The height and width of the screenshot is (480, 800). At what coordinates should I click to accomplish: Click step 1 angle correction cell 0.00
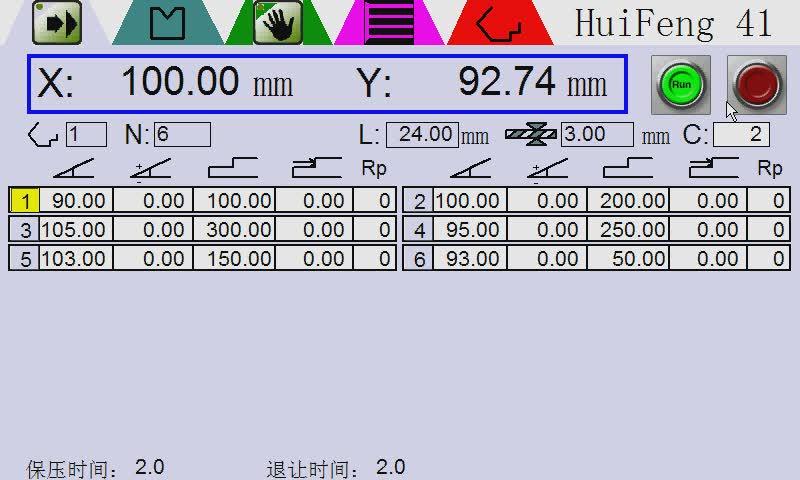(x=153, y=200)
